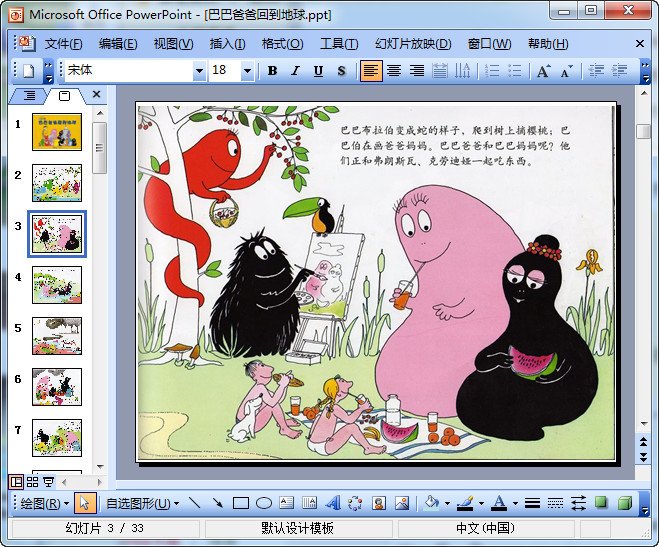The width and height of the screenshot is (659, 547).
Task: Apply the fill color bucket
Action: (x=431, y=502)
